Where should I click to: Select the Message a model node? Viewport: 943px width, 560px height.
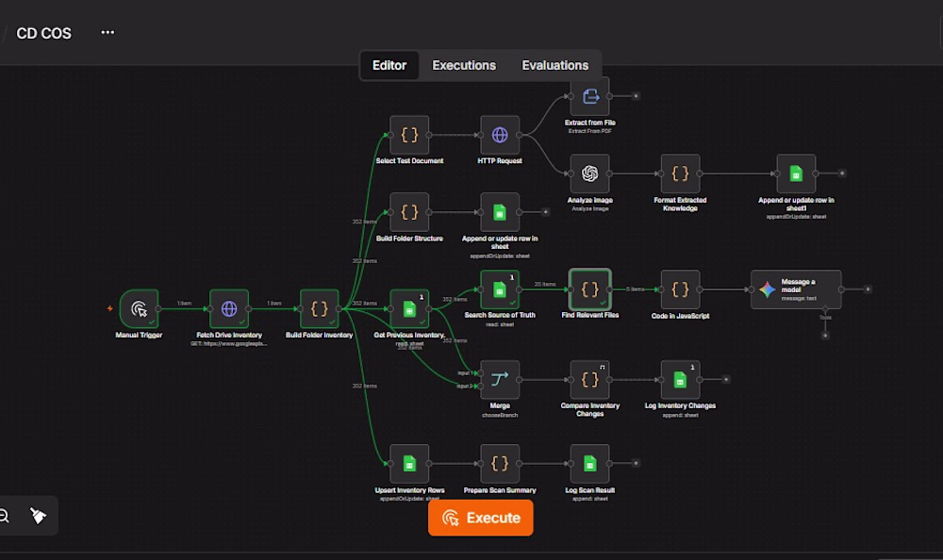point(796,289)
